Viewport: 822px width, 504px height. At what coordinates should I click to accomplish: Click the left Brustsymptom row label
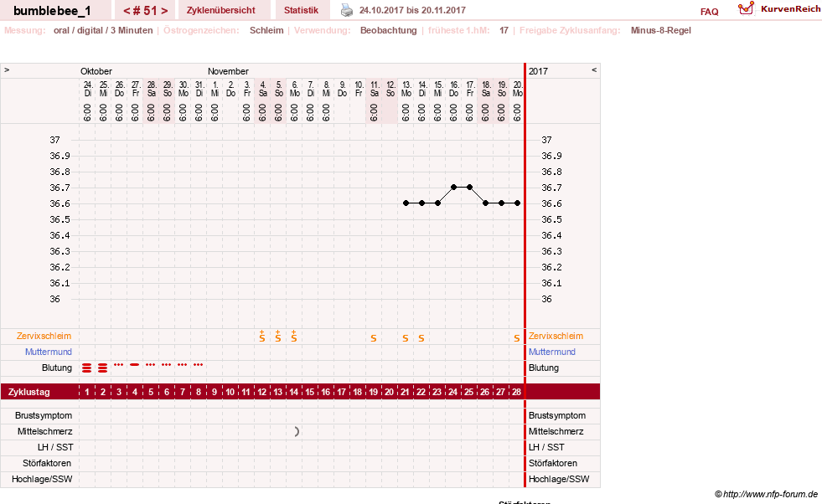44,415
